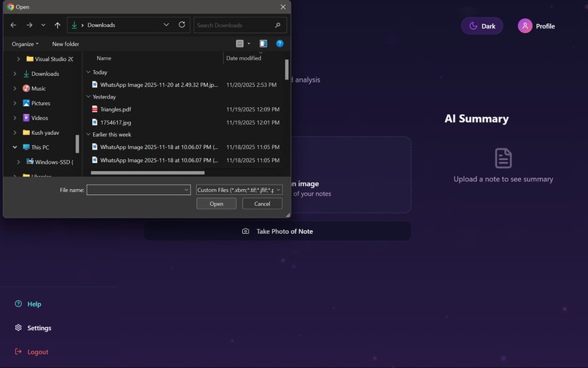
Task: Open the Custom Files type filter
Action: pos(239,190)
